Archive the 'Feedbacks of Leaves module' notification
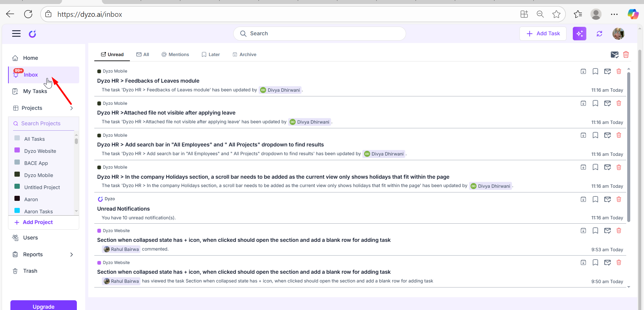This screenshot has width=644, height=310. coord(583,71)
